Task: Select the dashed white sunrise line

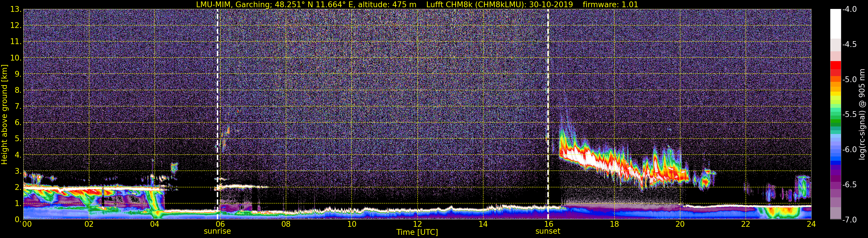Action: coord(217,114)
